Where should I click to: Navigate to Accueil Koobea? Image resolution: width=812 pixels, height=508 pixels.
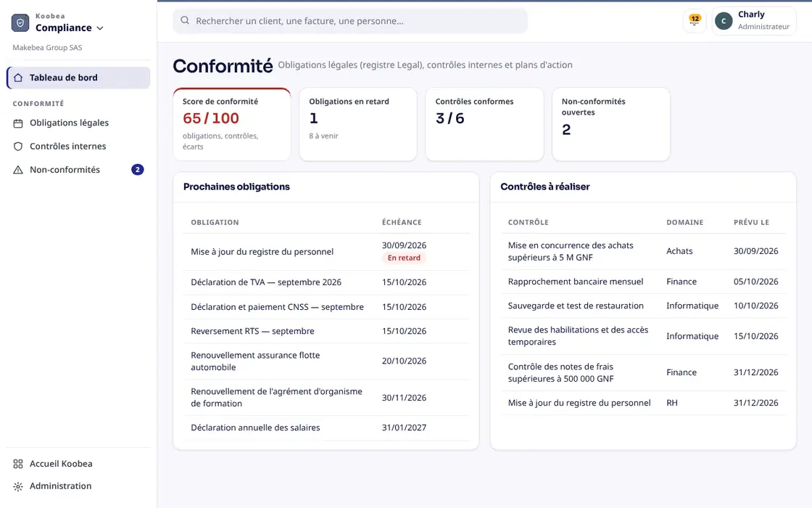[79, 464]
